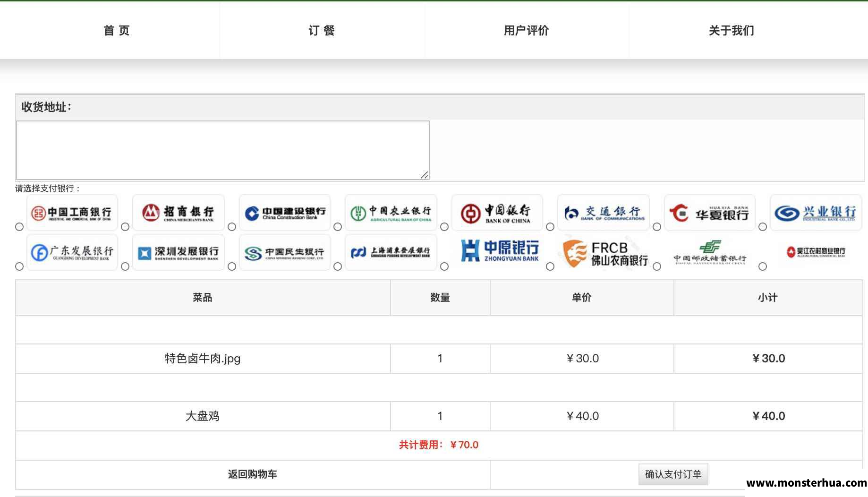Select the radio button for 中国邮政储蓄银行
This screenshot has height=497, width=868.
pos(657,266)
